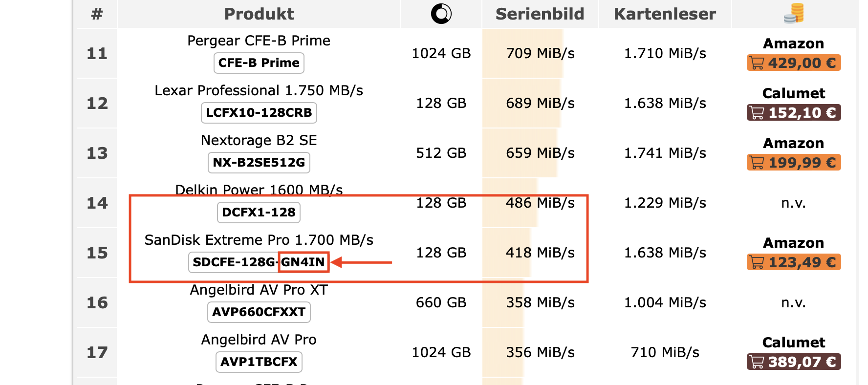Click cart icon on 429,00 € Amazon price

(x=757, y=63)
